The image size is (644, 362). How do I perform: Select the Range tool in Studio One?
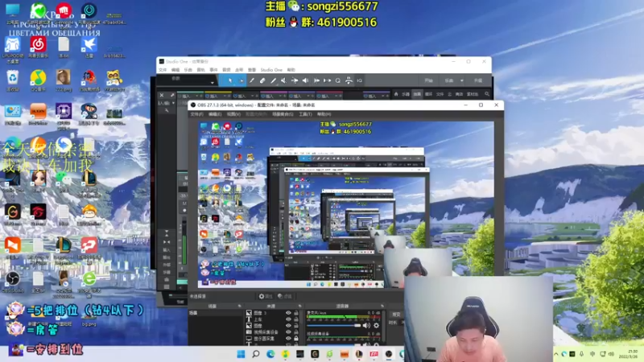(241, 80)
